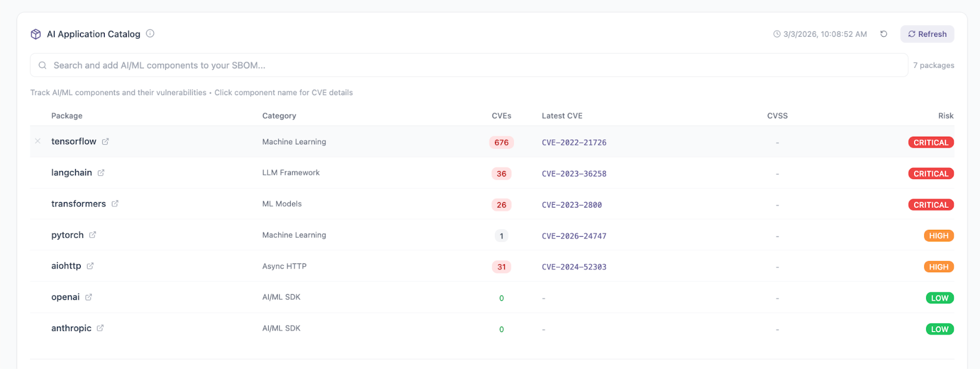Screen dimensions: 980x369
Task: Click the 7 packages count label
Action: [x=933, y=66]
